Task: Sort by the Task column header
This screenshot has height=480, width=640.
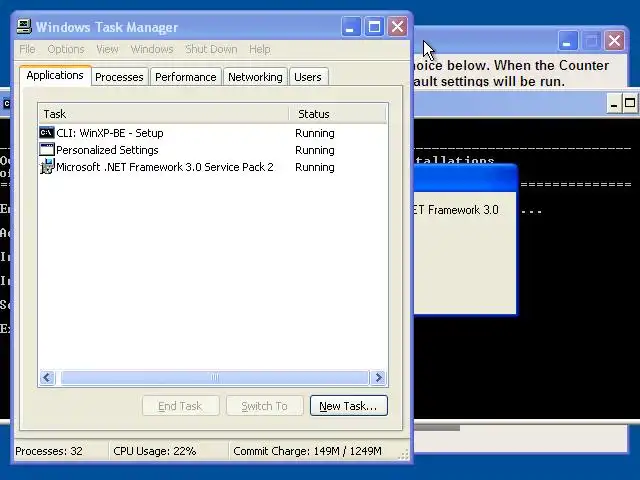Action: tap(164, 114)
